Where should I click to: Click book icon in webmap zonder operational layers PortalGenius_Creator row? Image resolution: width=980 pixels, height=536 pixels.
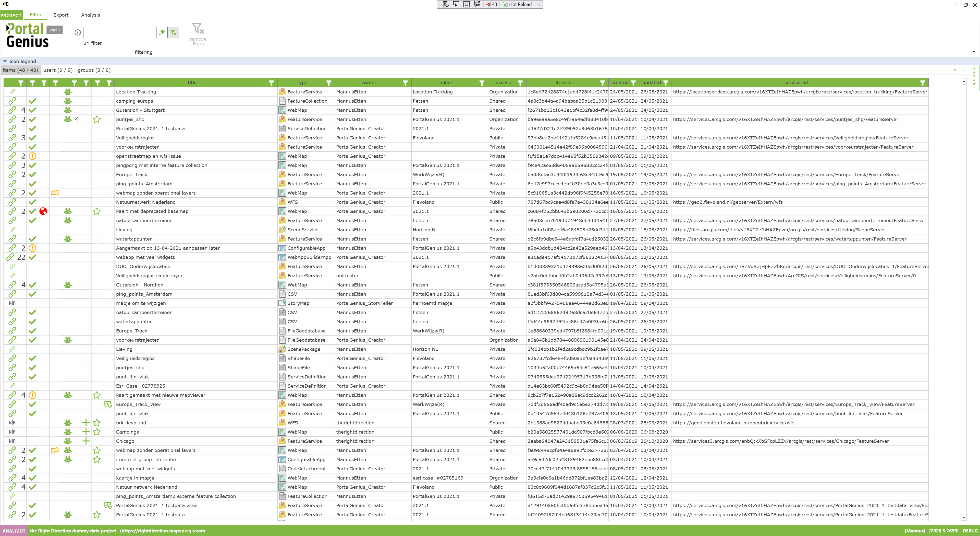[55, 193]
